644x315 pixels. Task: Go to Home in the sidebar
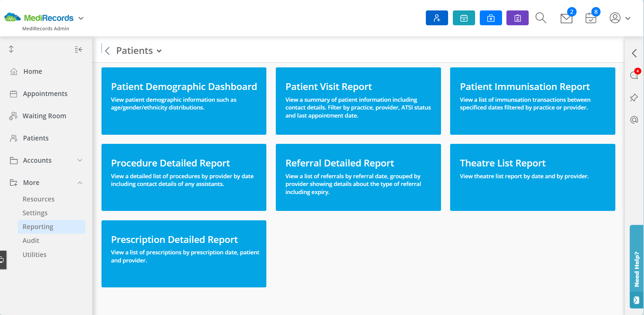(x=33, y=71)
